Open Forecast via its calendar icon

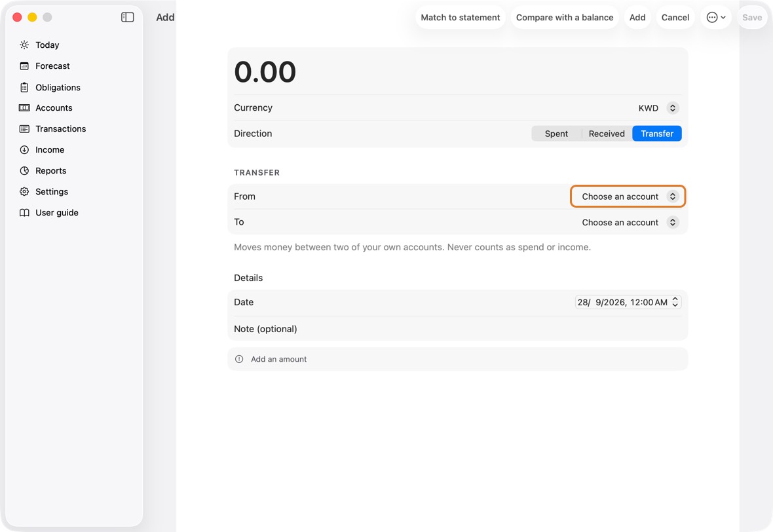click(24, 66)
